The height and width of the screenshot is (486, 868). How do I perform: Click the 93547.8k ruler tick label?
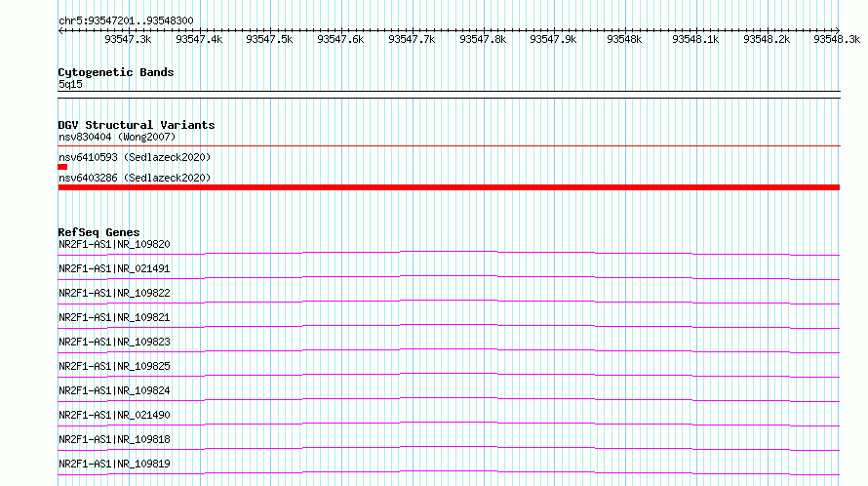click(x=483, y=39)
